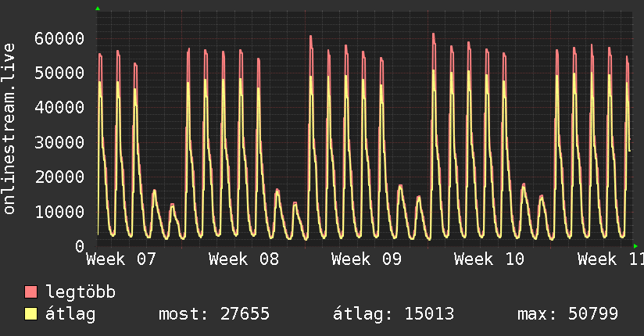
Task: Click the 40000 y-axis label
Action: [x=59, y=108]
